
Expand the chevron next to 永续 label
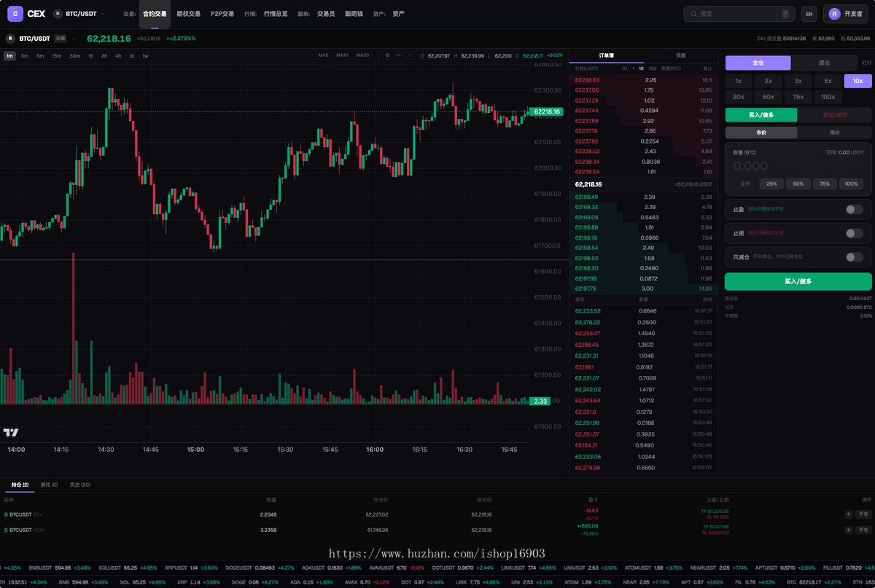(x=73, y=39)
